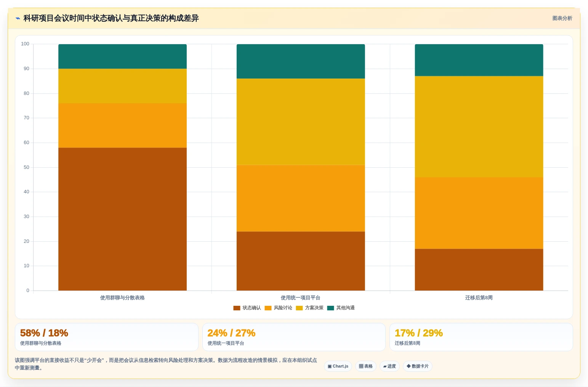Viewport: 588px width, 387px height.
Task: Click the 表格 tag button
Action: point(366,366)
